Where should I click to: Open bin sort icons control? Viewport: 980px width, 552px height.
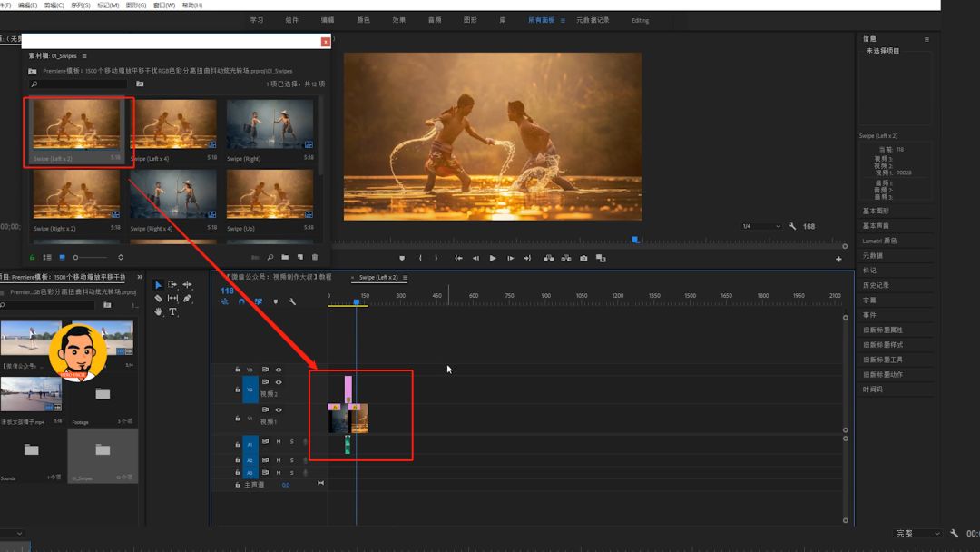point(121,258)
